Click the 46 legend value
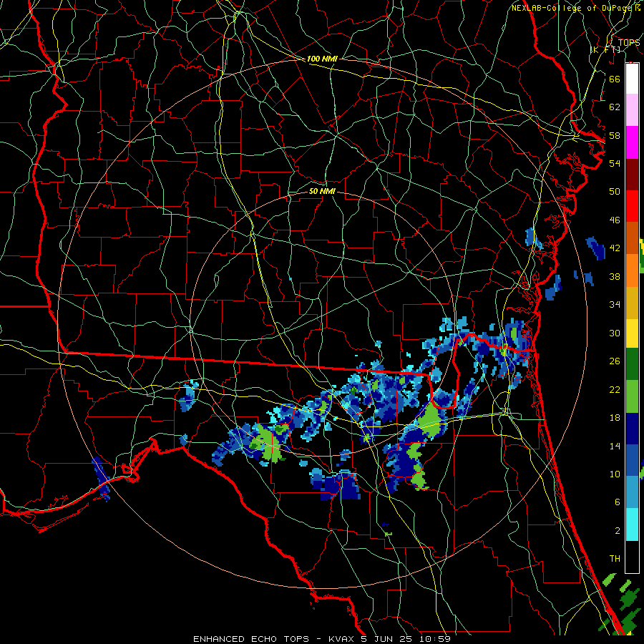Viewport: 644px width, 644px height. tap(615, 220)
